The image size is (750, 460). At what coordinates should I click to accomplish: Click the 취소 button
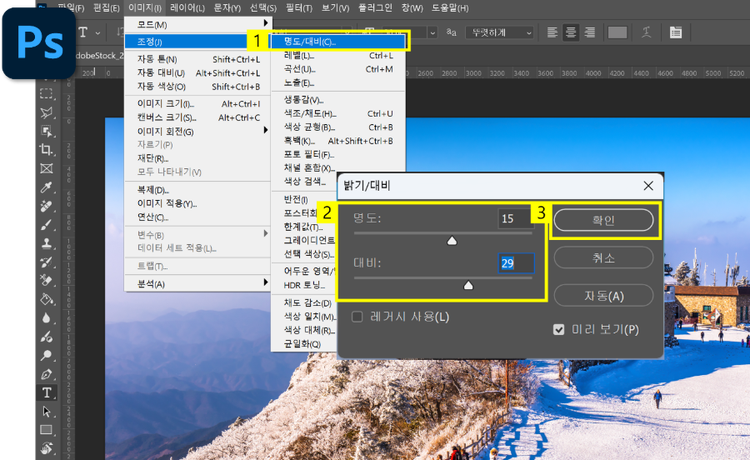(x=604, y=258)
